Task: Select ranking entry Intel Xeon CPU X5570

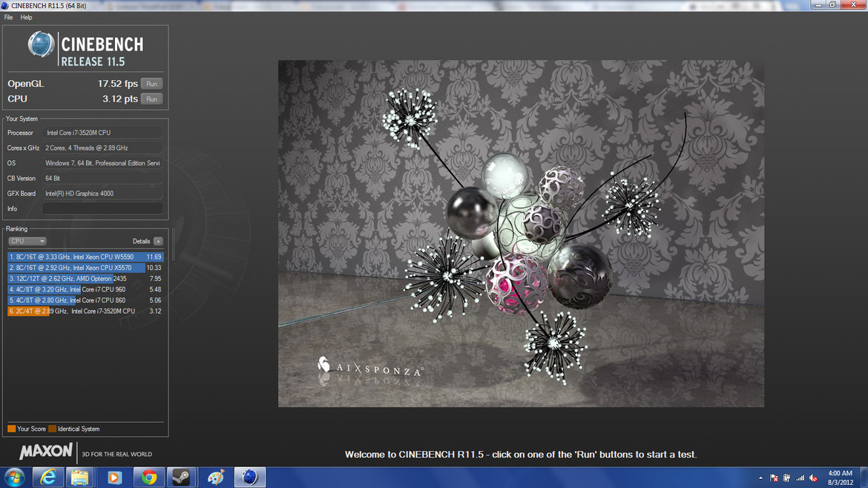Action: pyautogui.click(x=85, y=268)
